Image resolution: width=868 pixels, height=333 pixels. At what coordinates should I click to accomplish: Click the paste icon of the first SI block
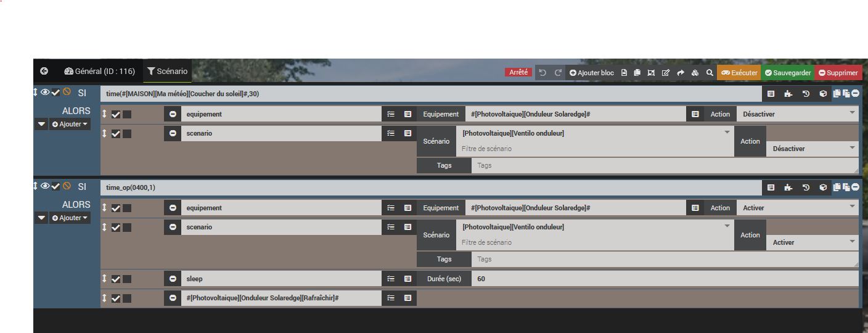click(846, 94)
